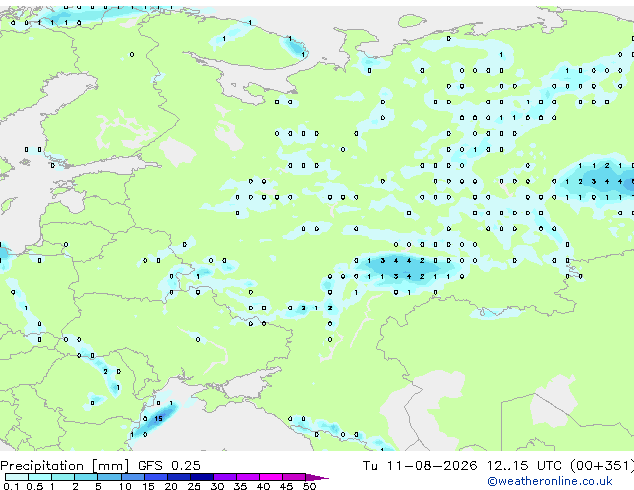This screenshot has height=490, width=634.
Task: Click the '12..15 UTC' time label
Action: click(524, 466)
